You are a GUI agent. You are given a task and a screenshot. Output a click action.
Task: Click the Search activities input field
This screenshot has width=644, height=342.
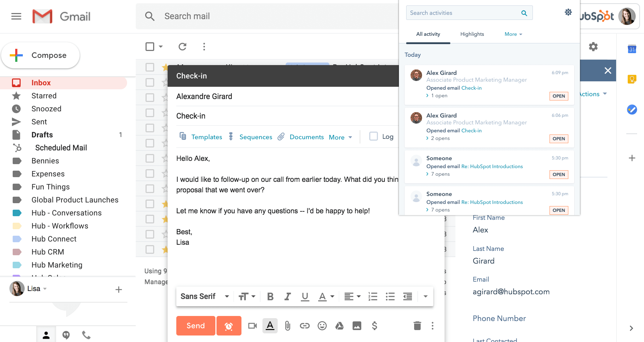pyautogui.click(x=463, y=12)
